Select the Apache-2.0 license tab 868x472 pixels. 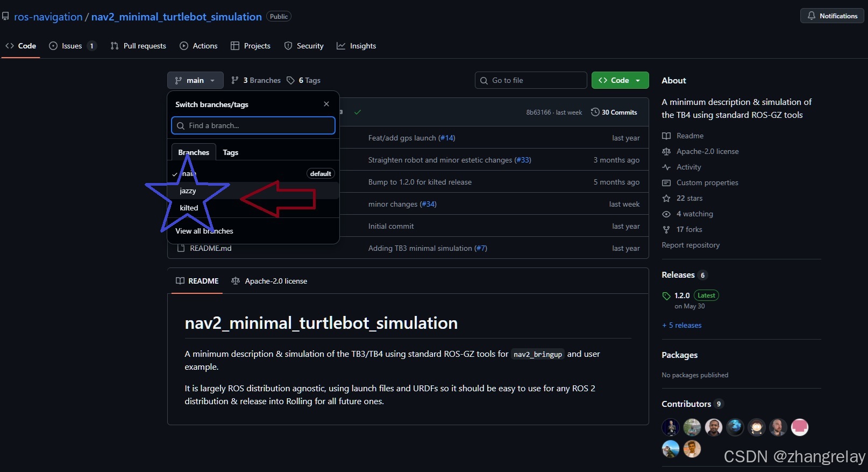[269, 281]
